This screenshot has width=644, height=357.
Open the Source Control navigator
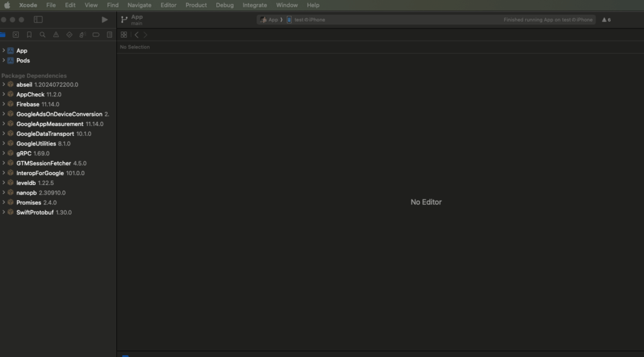[x=16, y=35]
